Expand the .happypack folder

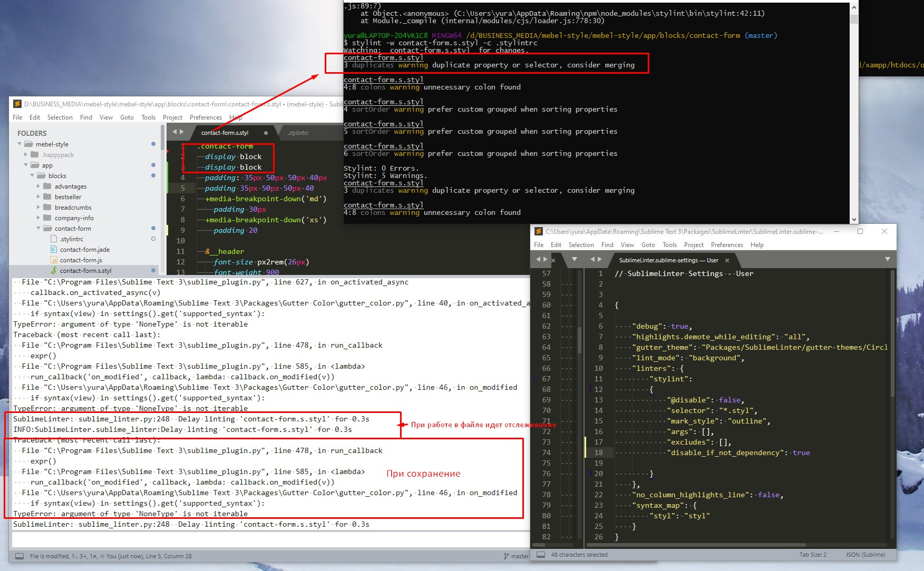pyautogui.click(x=26, y=154)
